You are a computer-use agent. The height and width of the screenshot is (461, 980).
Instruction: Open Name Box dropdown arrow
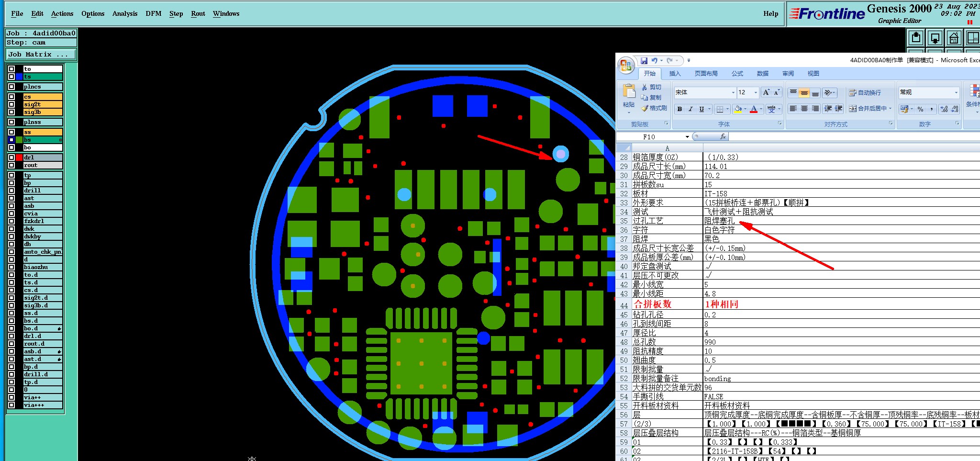[x=687, y=137]
